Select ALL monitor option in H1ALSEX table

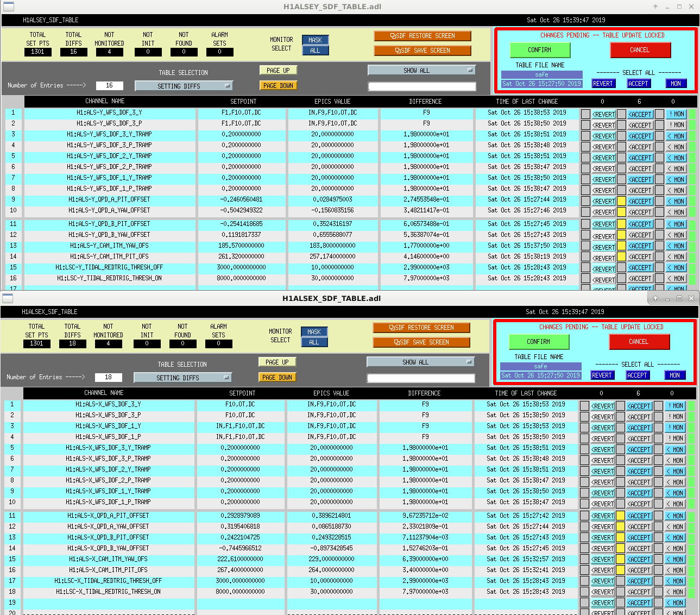click(x=314, y=342)
